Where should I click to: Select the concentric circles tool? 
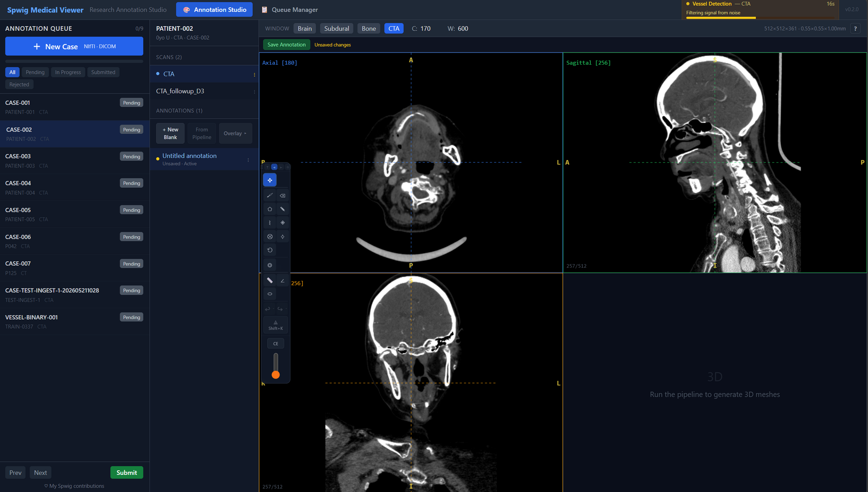270,265
